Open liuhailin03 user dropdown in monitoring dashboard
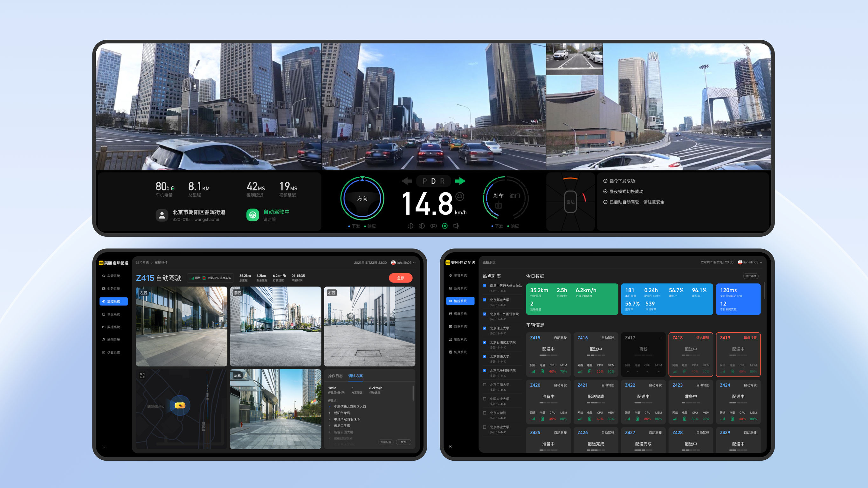Viewport: 868px width, 488px height. point(750,262)
